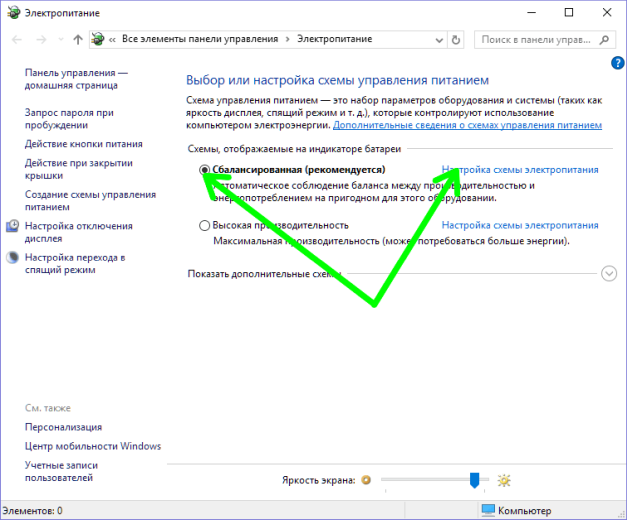Click the blue help question mark icon

(x=618, y=63)
